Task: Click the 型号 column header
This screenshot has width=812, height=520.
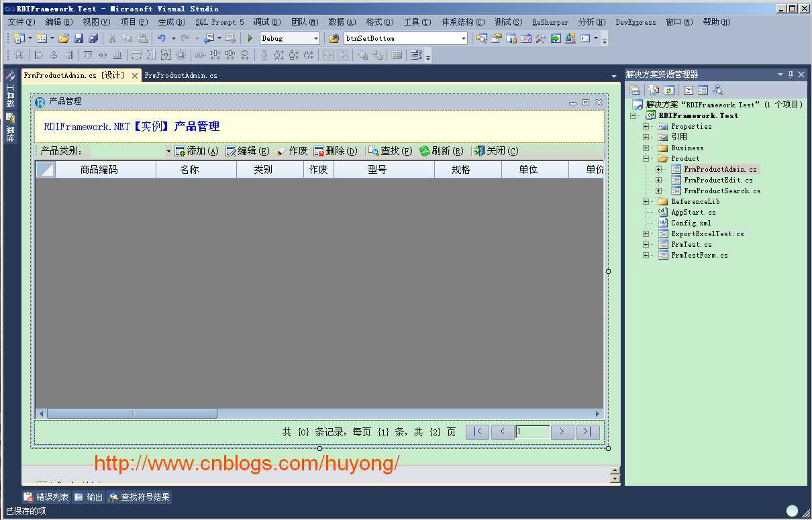Action: point(384,170)
